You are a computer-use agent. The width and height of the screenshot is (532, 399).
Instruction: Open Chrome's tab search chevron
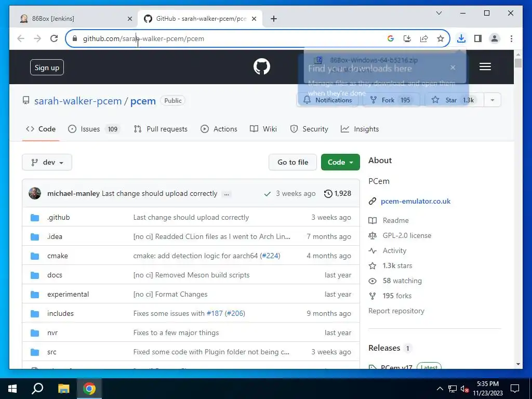[x=438, y=13]
